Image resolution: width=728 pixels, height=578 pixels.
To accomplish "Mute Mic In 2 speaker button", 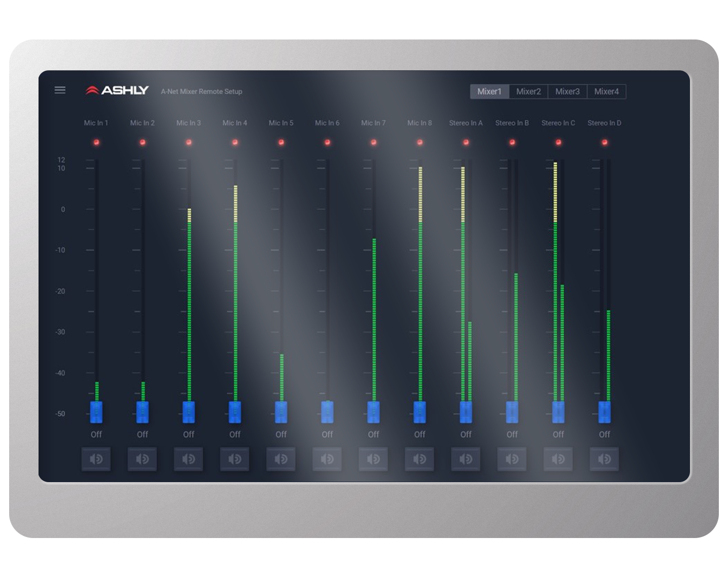I will [x=142, y=460].
